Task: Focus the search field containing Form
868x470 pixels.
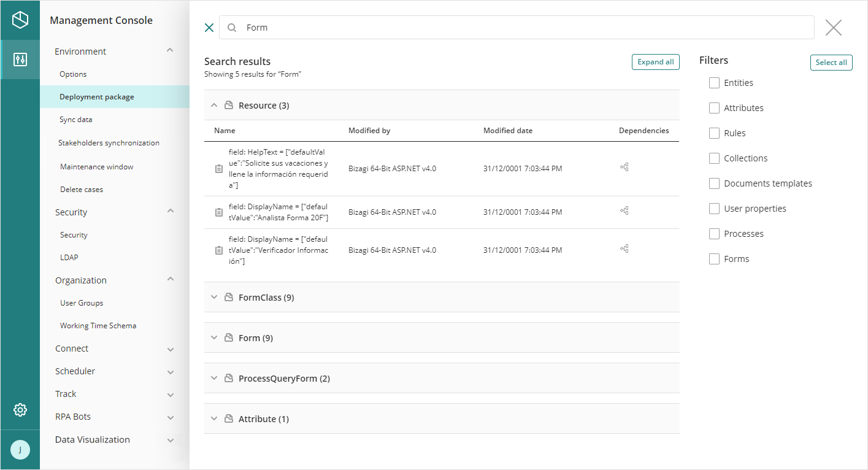Action: tap(517, 28)
